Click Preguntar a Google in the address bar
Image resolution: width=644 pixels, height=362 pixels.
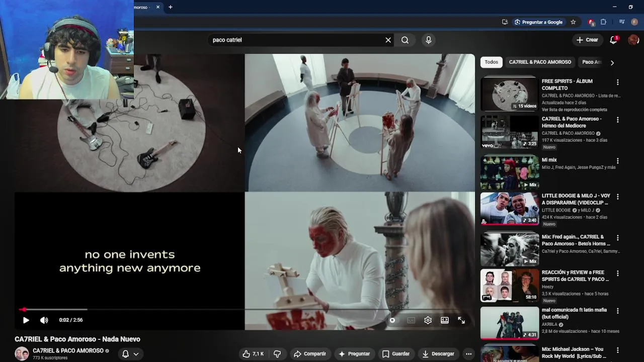(538, 22)
